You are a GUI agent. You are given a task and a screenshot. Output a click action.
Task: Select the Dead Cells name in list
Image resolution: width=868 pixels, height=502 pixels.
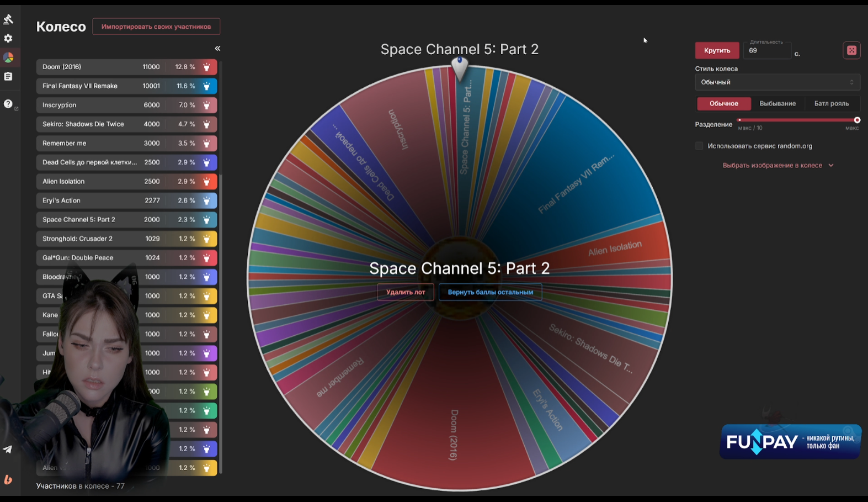(x=89, y=162)
